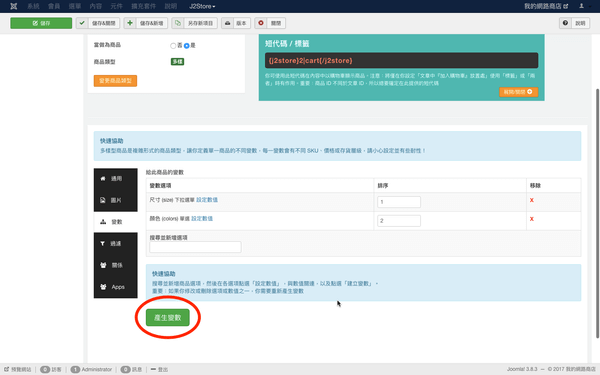
Task: Click the 另存新項目 (Save as Copy) button
Action: (195, 23)
